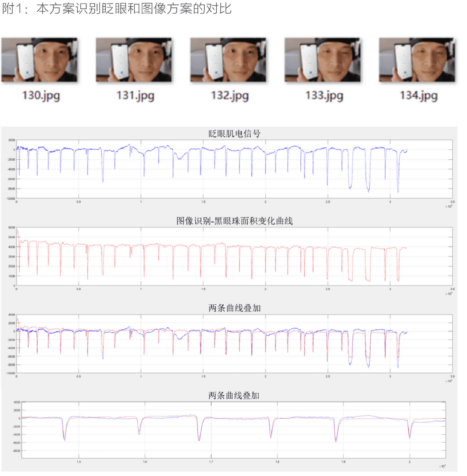Select the file name 130.jpg
The height and width of the screenshot is (476, 467).
[41, 95]
